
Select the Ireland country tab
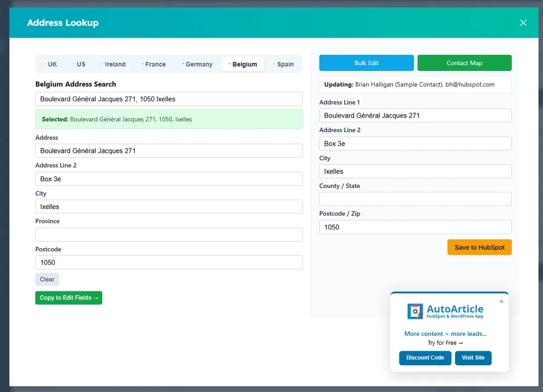click(x=113, y=64)
